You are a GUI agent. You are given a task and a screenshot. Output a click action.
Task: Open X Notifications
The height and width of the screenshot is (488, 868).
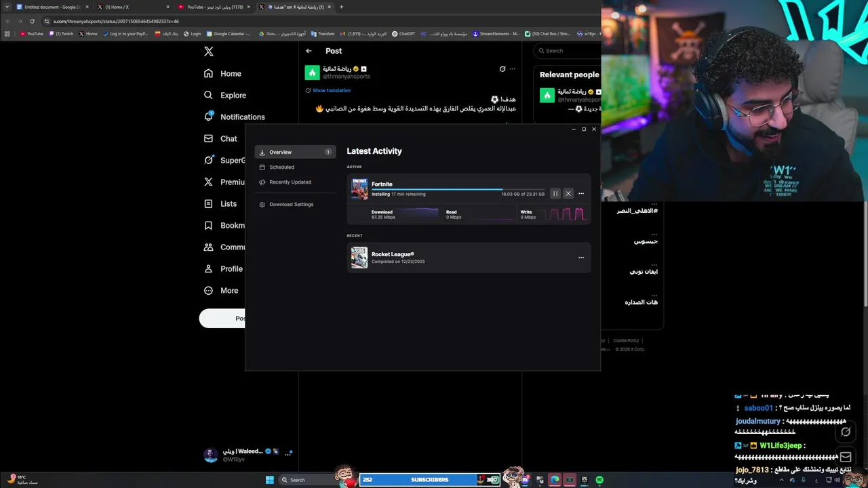[x=234, y=117]
